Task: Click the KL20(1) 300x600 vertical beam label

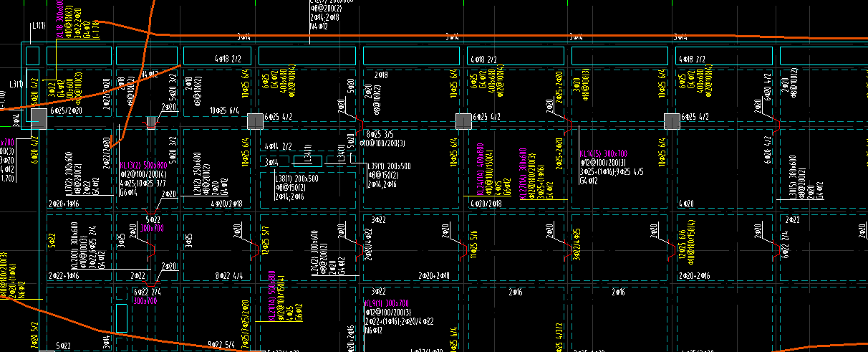Action: (74, 244)
